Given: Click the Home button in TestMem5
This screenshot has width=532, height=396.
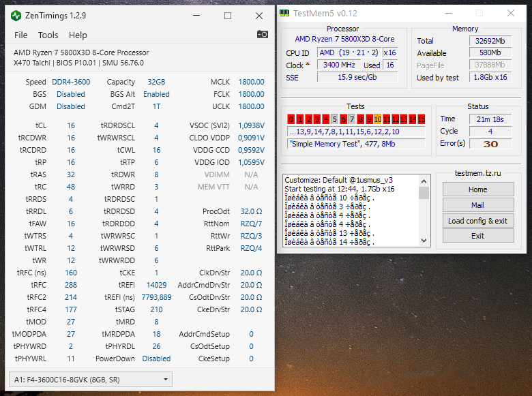Looking at the screenshot, I should tap(478, 189).
